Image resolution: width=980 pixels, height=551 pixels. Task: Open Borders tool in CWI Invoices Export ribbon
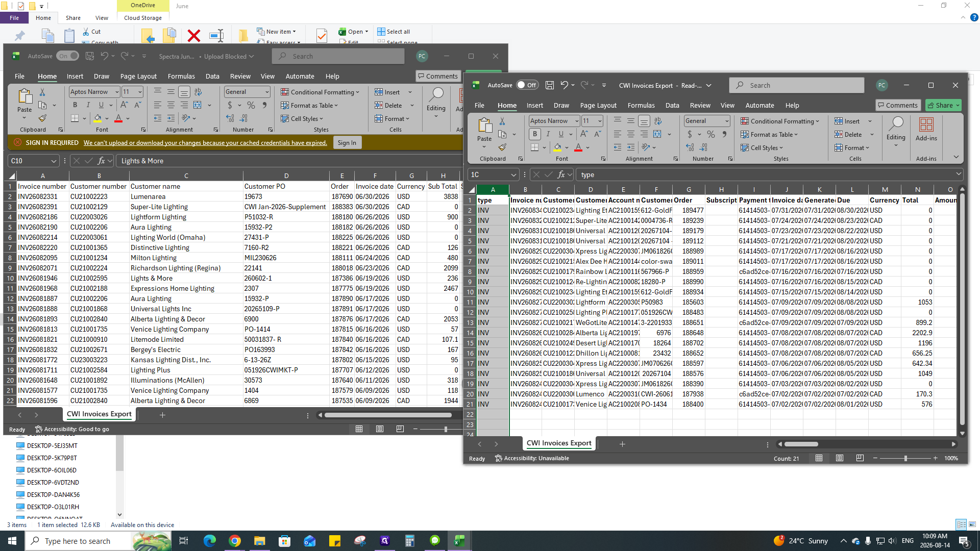534,147
